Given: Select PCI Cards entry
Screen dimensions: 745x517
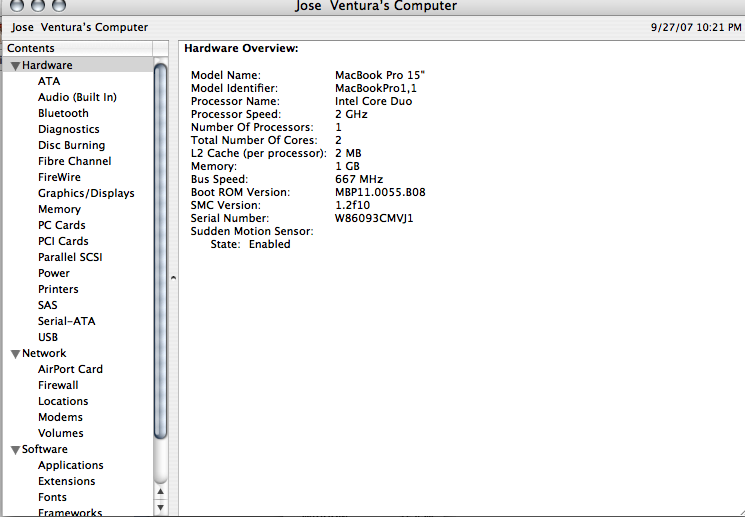Looking at the screenshot, I should pos(63,241).
